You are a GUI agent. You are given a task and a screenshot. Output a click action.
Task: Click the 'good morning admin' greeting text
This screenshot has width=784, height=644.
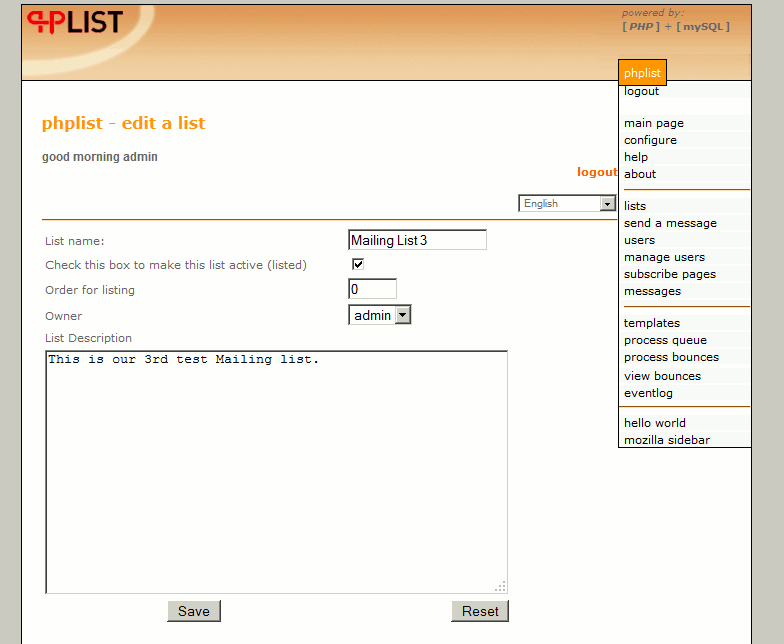point(100,157)
